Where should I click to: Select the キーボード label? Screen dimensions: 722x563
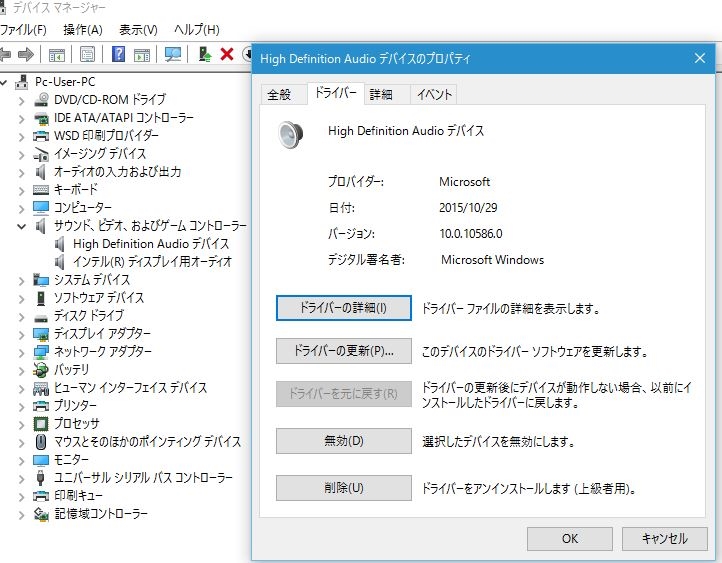point(76,190)
